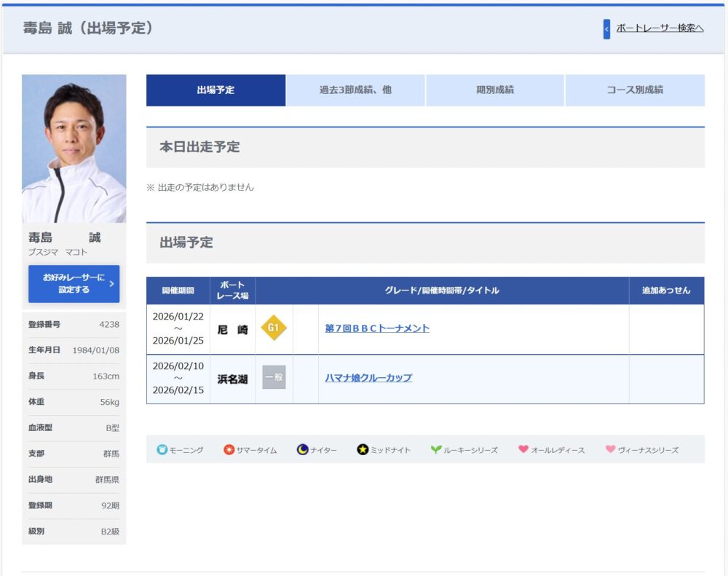Go to ボートレーサー検索へ link
The width and height of the screenshot is (728, 576).
click(x=660, y=29)
